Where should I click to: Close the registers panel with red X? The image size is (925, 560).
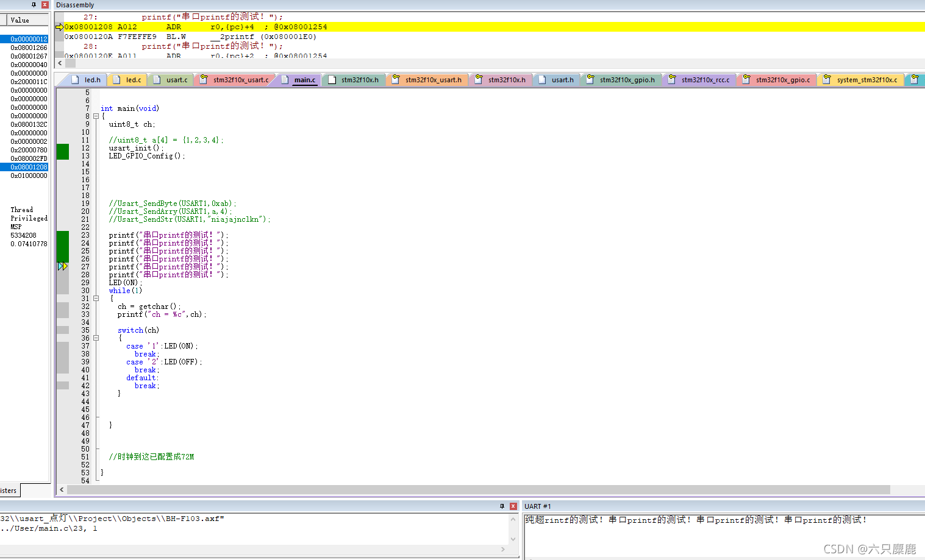(x=45, y=5)
